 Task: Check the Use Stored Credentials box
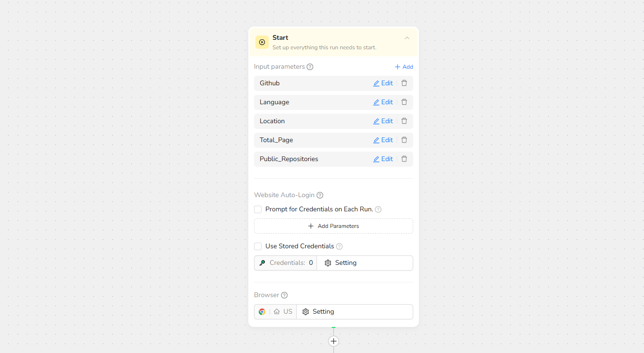pyautogui.click(x=258, y=246)
